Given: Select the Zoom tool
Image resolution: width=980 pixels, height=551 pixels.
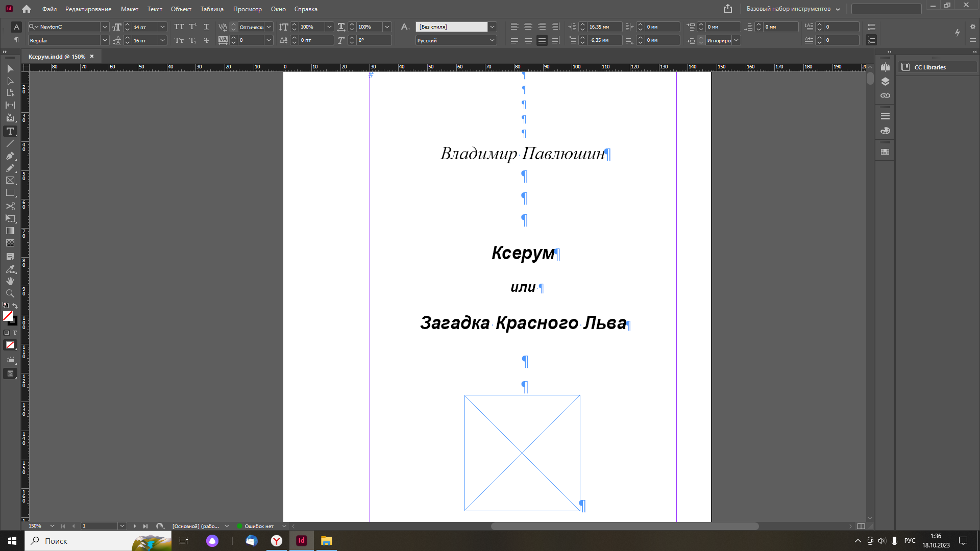Looking at the screenshot, I should (10, 293).
